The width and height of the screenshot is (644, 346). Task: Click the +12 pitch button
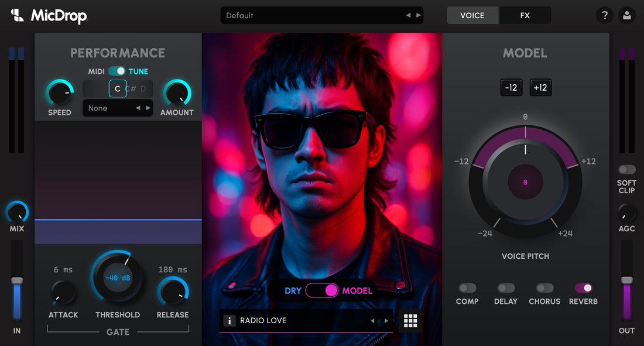click(x=540, y=87)
